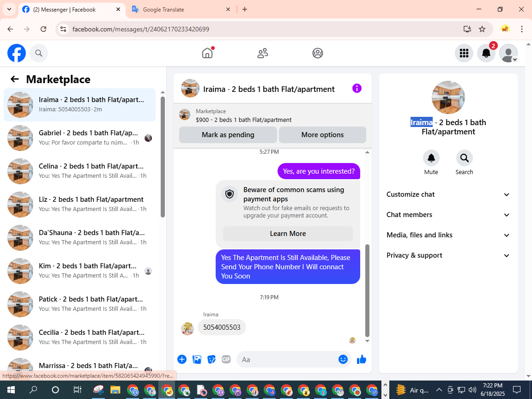
Task: Open Celina's conversation
Action: pos(80,171)
